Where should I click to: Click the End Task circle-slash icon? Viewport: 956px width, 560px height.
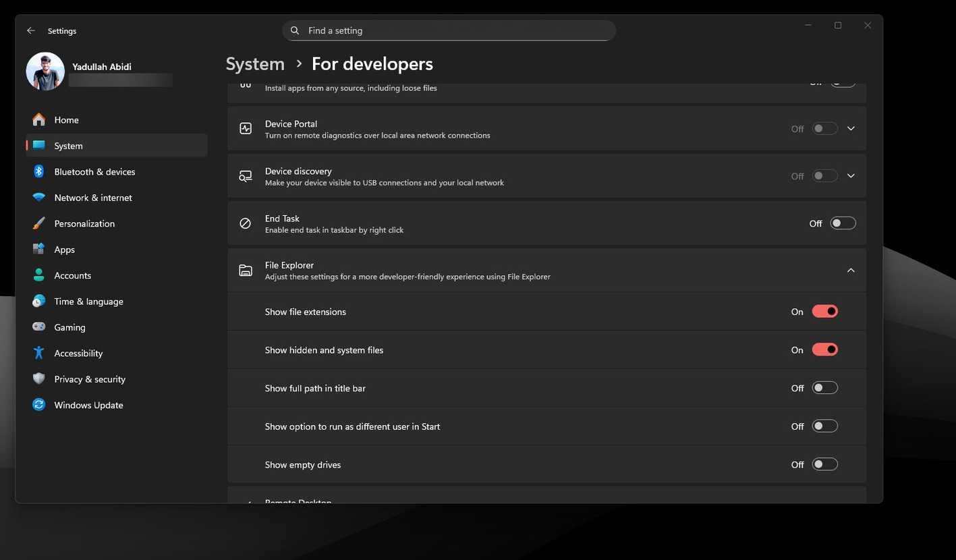coord(246,223)
